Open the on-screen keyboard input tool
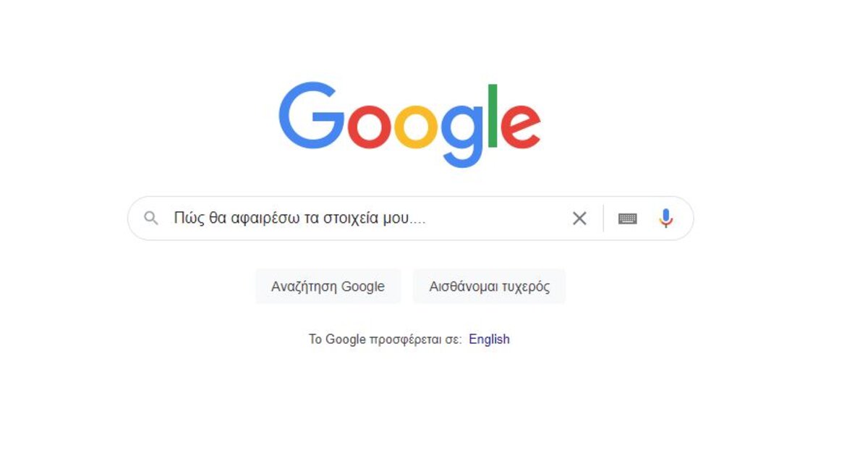Screen dimensions: 868x456 (627, 219)
